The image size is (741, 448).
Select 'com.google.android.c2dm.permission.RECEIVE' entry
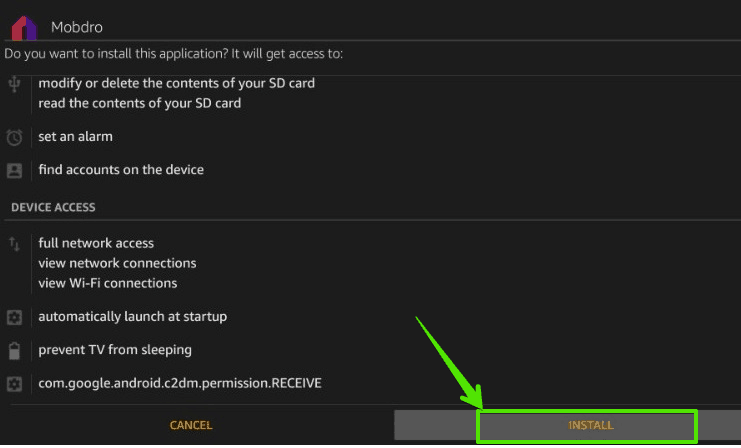(x=180, y=383)
